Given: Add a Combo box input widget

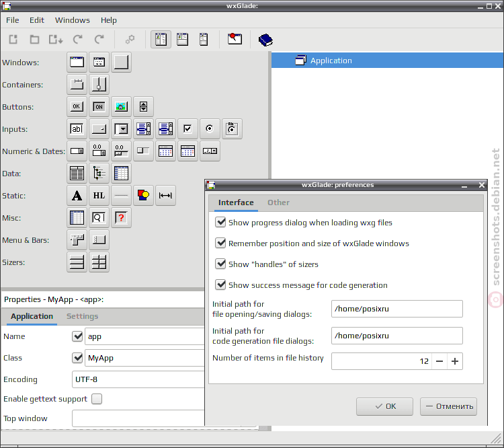Looking at the screenshot, I should click(x=121, y=128).
